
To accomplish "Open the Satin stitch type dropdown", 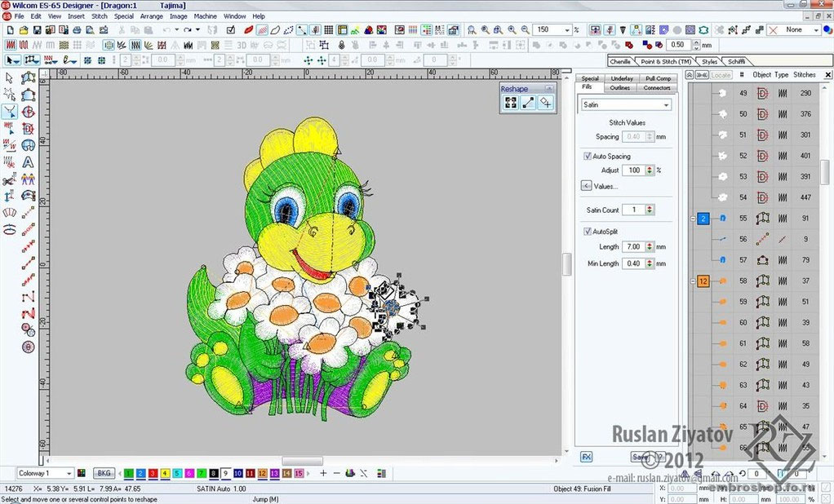I will click(x=667, y=105).
